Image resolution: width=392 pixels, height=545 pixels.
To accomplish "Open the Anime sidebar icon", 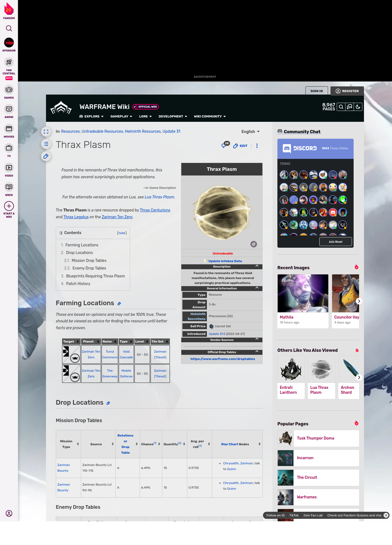I will [x=9, y=109].
